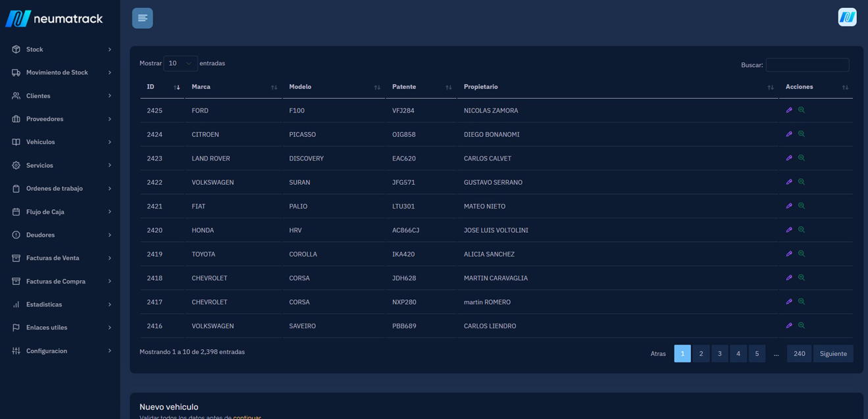This screenshot has width=868, height=419.
Task: Open the neumatrack profile avatar
Action: (847, 17)
